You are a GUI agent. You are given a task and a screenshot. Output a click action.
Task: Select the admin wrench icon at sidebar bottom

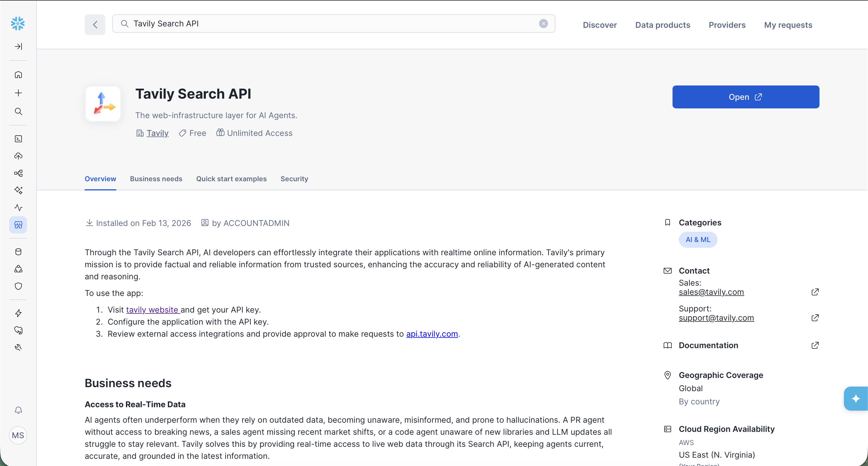(x=18, y=347)
